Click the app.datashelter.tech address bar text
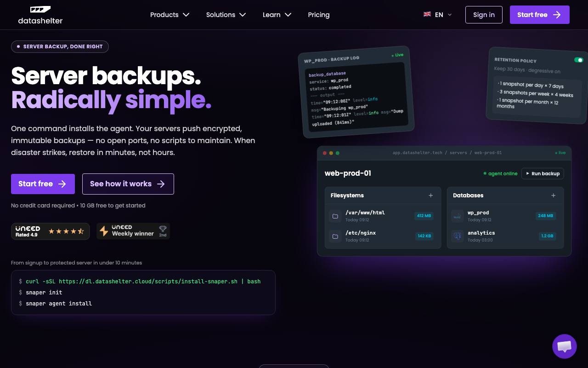Image resolution: width=588 pixels, height=368 pixels. (x=447, y=153)
